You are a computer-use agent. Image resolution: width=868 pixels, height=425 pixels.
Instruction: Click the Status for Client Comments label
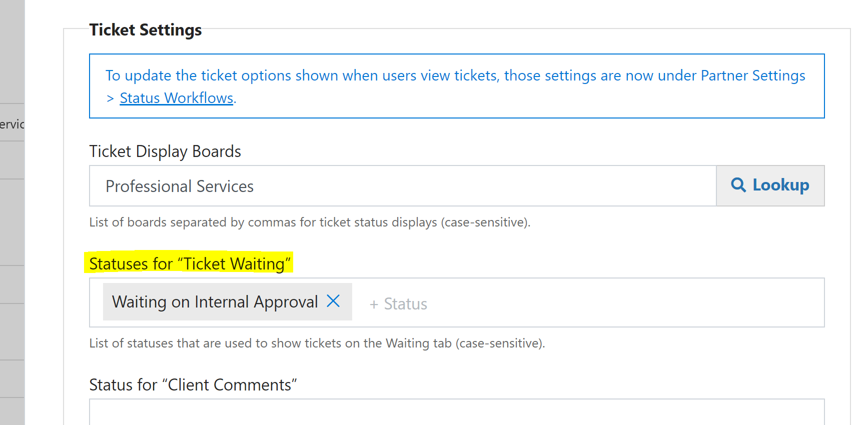click(193, 385)
